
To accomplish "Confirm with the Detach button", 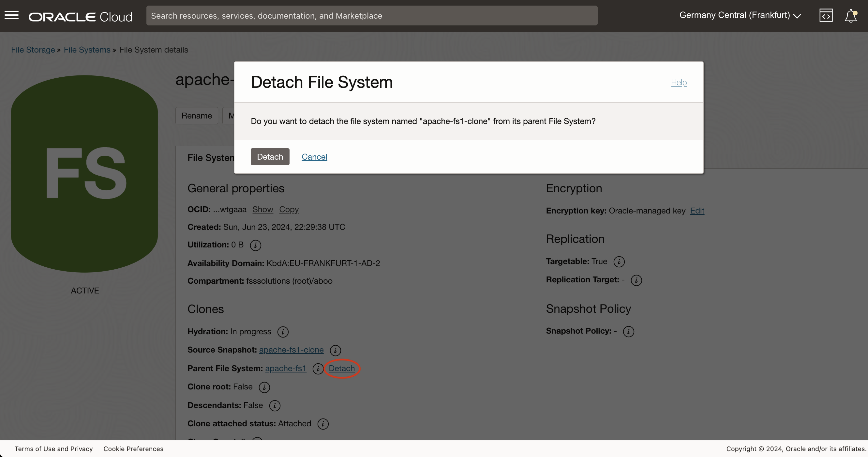I will [270, 157].
